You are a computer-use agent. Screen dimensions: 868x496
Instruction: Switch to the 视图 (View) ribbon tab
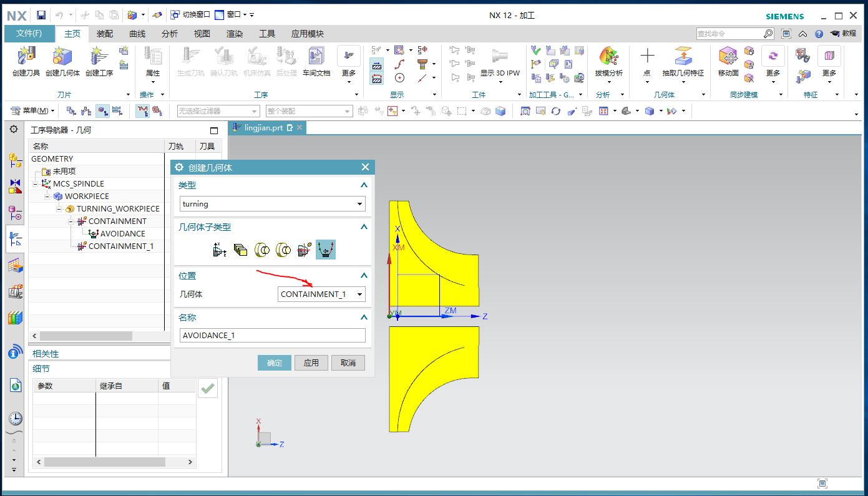[202, 34]
